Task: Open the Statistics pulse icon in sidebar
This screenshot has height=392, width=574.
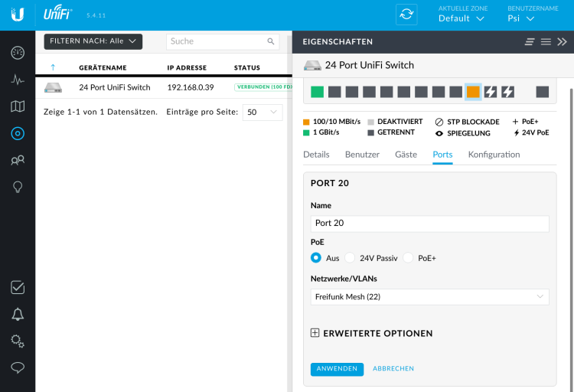Action: 18,80
